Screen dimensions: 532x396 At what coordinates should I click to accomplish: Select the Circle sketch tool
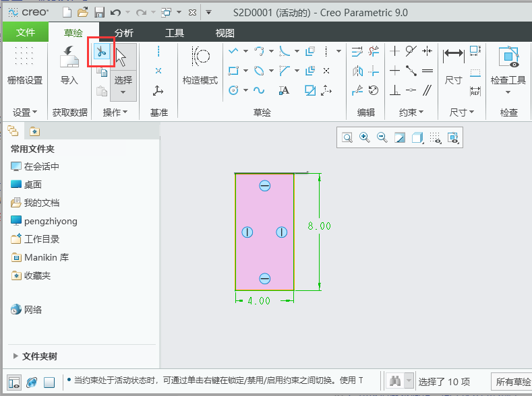(233, 90)
